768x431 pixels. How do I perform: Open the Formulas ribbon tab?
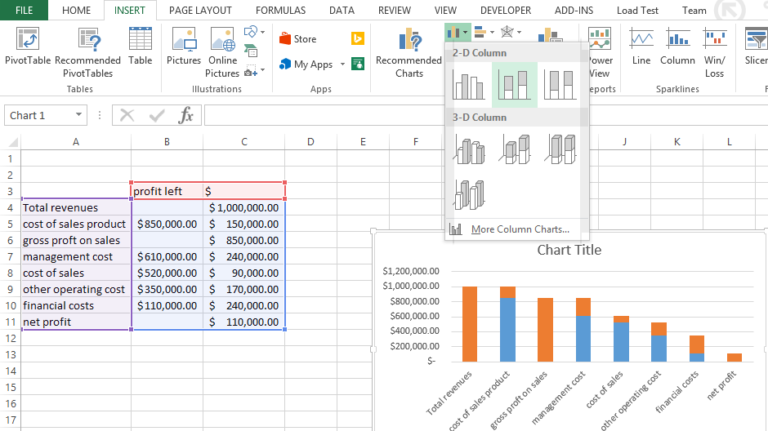(279, 10)
